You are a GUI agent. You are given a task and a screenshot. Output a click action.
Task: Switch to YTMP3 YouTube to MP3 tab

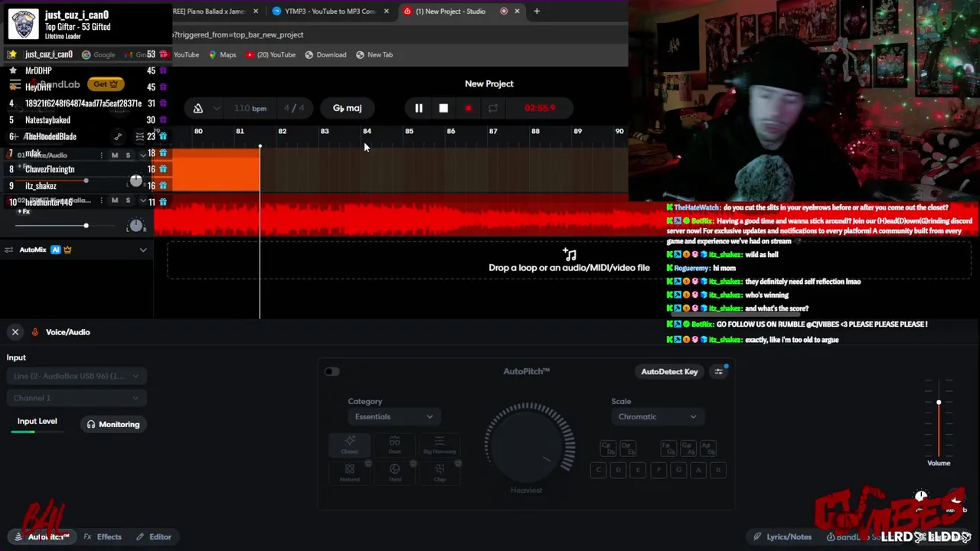point(331,11)
